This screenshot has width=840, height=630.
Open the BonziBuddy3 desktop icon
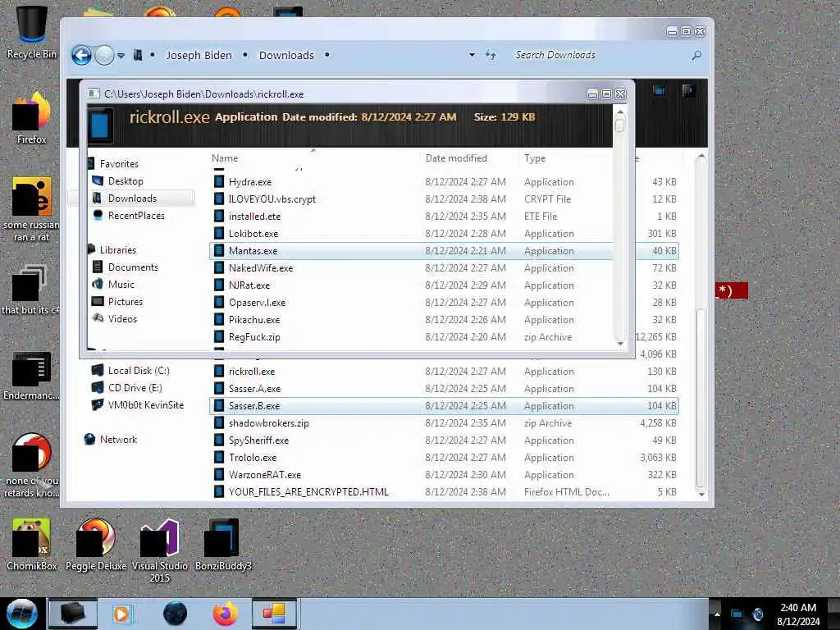(223, 545)
